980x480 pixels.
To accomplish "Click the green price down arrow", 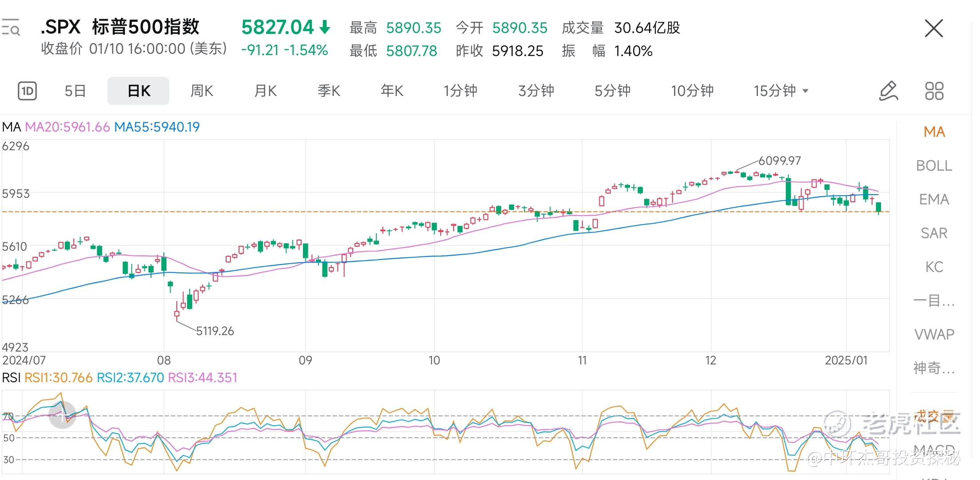I will (x=325, y=28).
